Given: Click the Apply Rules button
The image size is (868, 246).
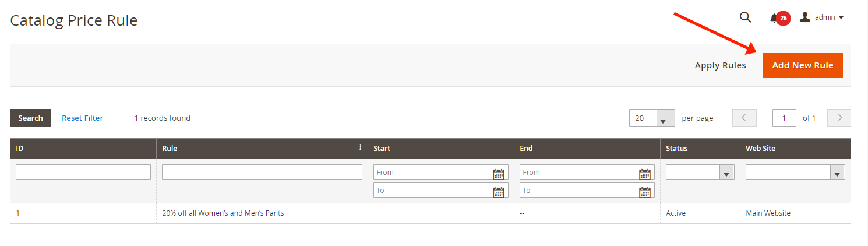Looking at the screenshot, I should coord(720,65).
